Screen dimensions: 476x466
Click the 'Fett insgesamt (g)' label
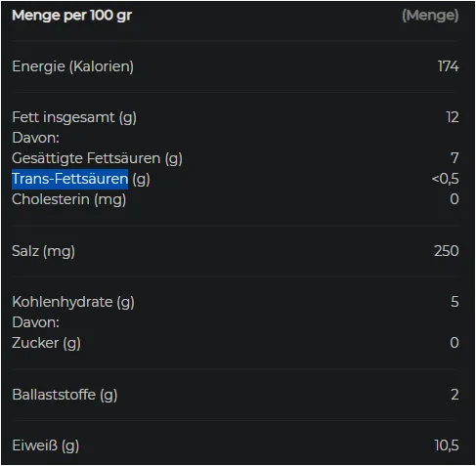[x=74, y=118]
